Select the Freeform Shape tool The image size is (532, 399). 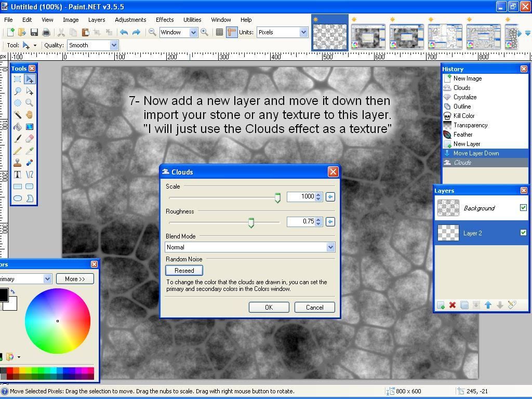(30, 198)
